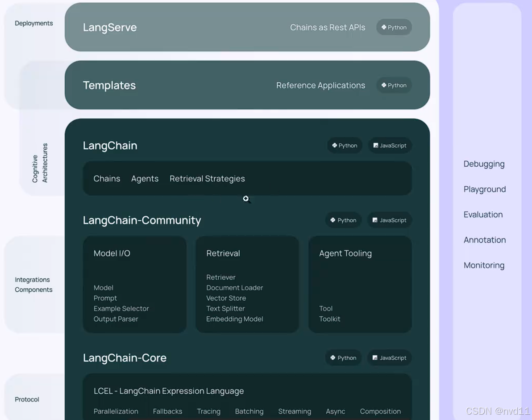Click the Templates title
Viewport: 532px width, 420px height.
[x=109, y=85]
